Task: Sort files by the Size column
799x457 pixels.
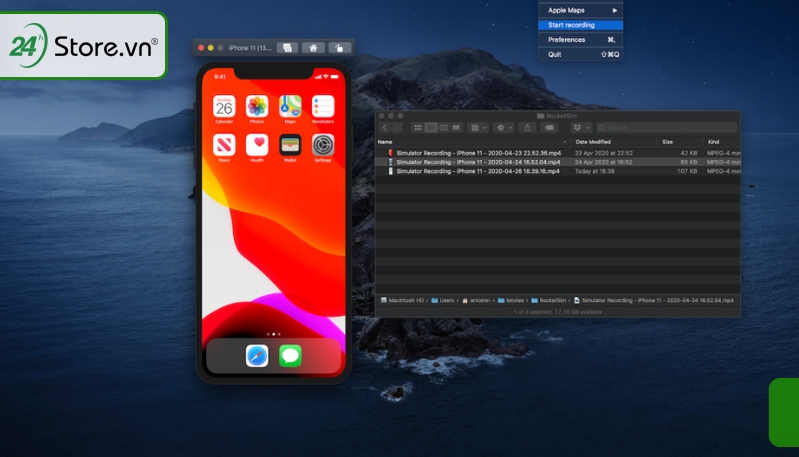Action: (680, 142)
